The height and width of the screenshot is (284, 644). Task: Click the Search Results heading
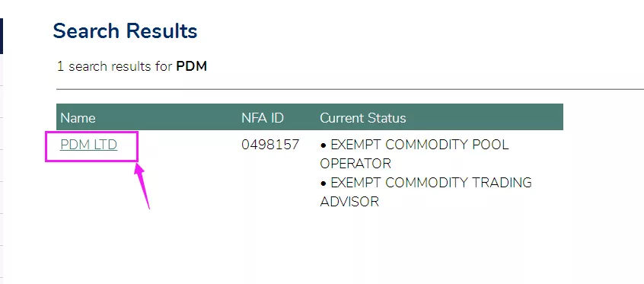[126, 30]
